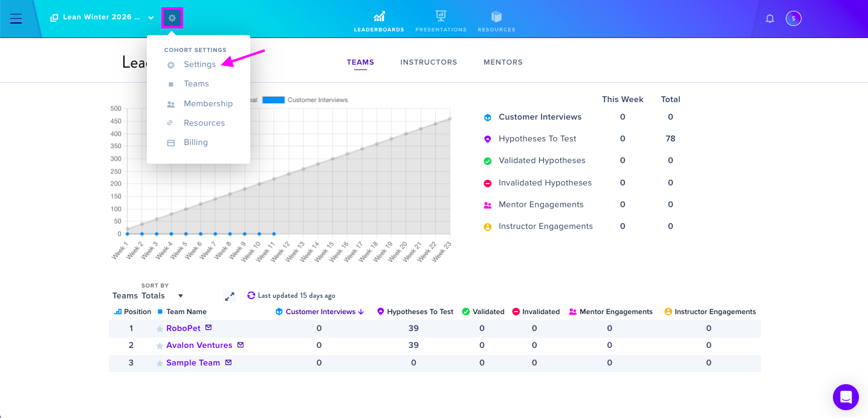Open the Sample Team link
The height and width of the screenshot is (418, 868).
(193, 363)
